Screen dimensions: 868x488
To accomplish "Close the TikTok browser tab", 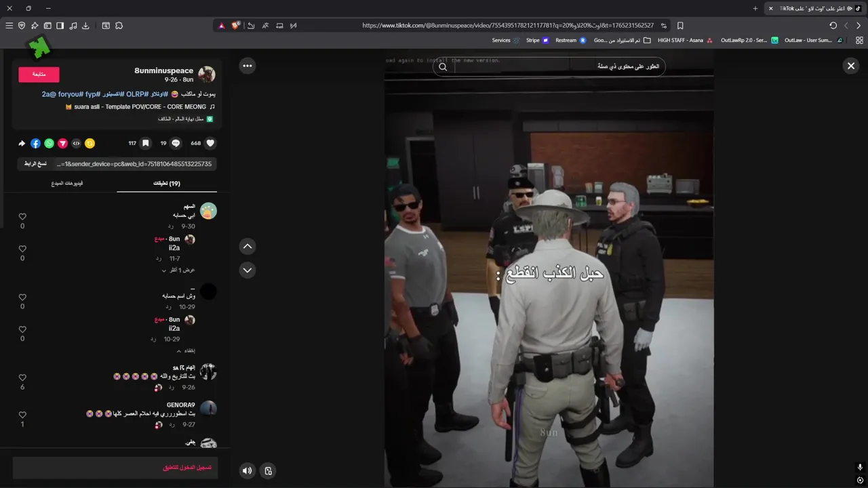I will pos(770,8).
